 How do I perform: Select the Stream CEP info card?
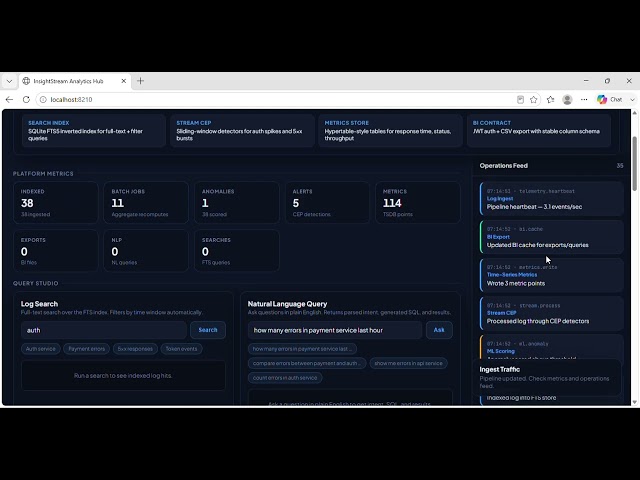point(242,130)
